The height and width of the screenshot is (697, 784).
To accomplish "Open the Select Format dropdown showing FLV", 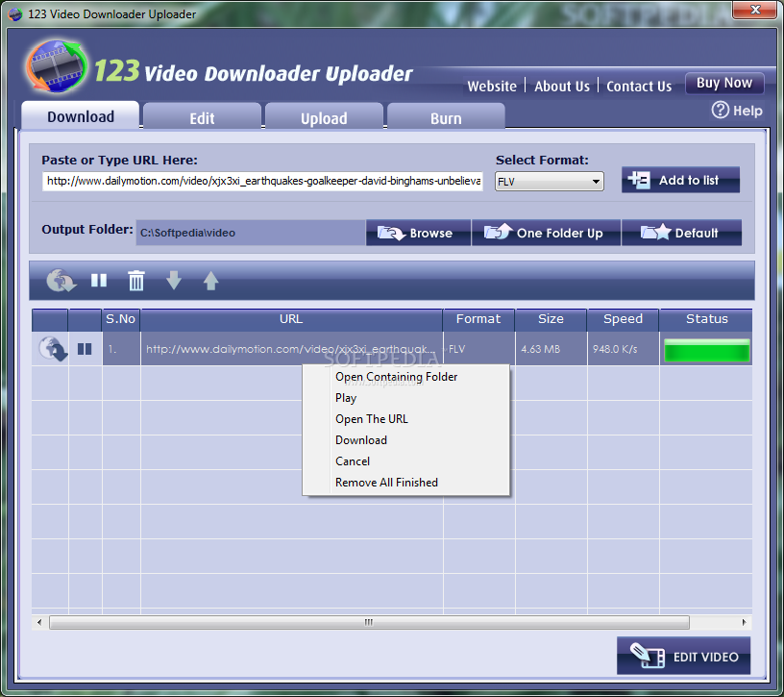I will [549, 181].
